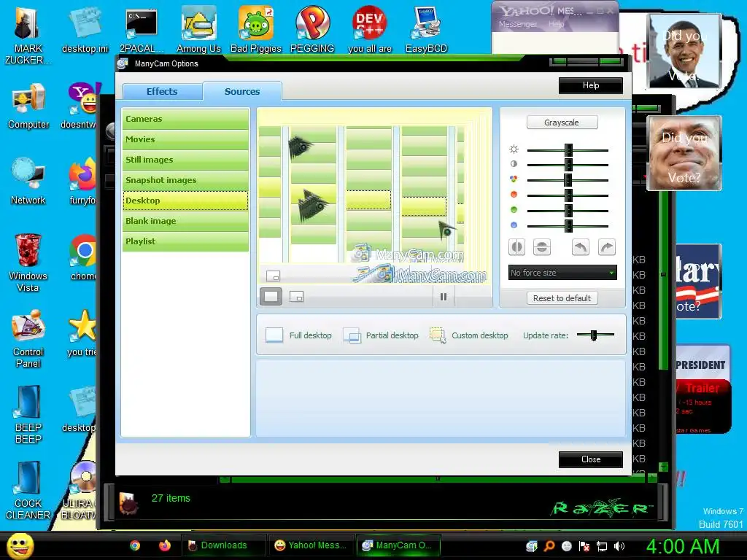
Task: Click Reset to default button
Action: (x=562, y=298)
